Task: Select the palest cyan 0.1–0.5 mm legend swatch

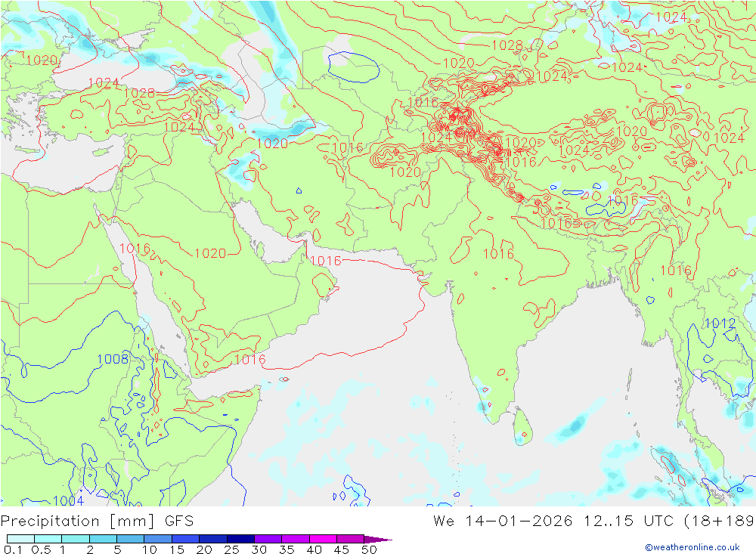Action: [x=20, y=539]
